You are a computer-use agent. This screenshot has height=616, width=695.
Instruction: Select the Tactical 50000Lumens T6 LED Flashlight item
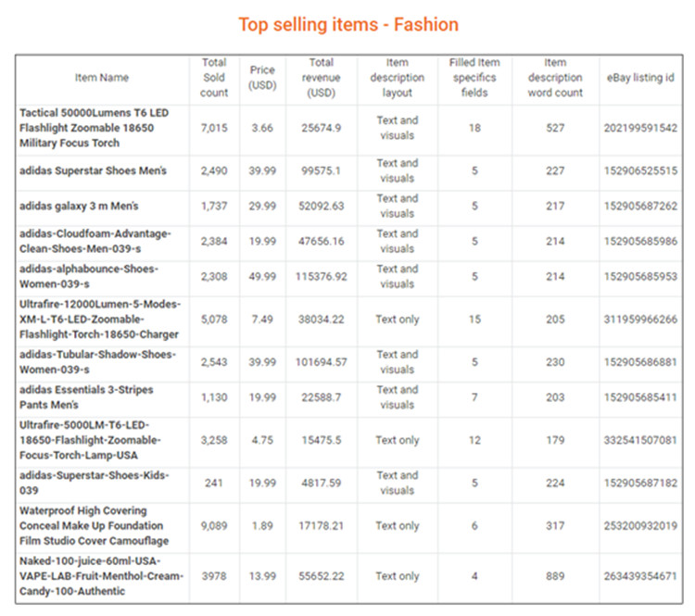coord(94,128)
